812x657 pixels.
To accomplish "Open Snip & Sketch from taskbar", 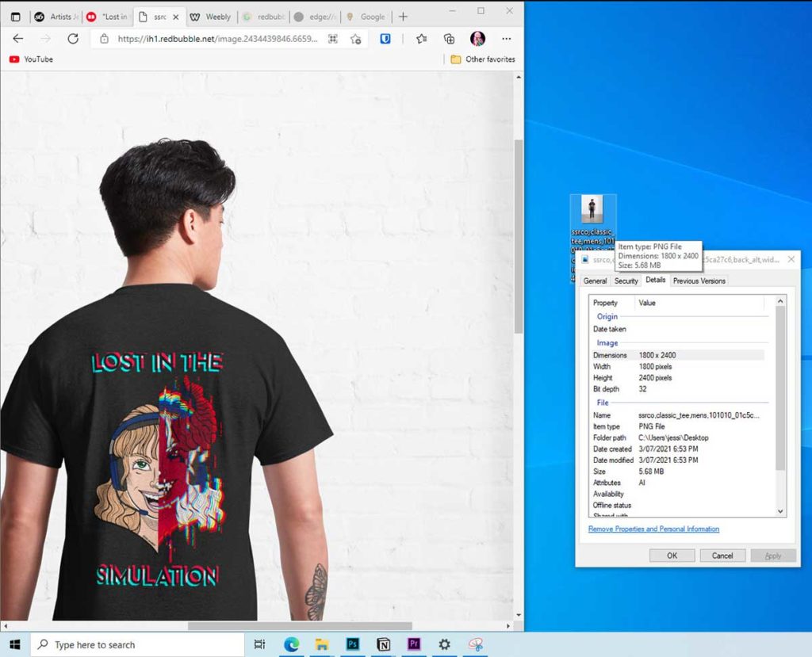I will [x=476, y=644].
